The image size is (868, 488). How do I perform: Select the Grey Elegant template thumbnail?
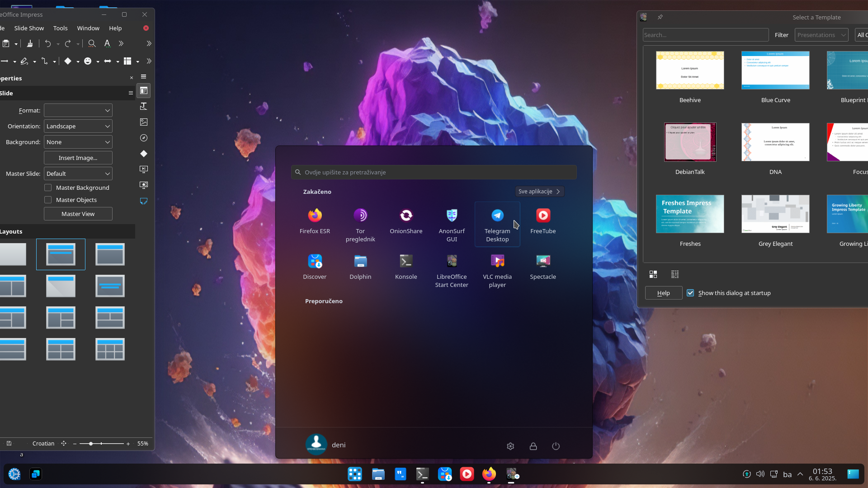[775, 214]
